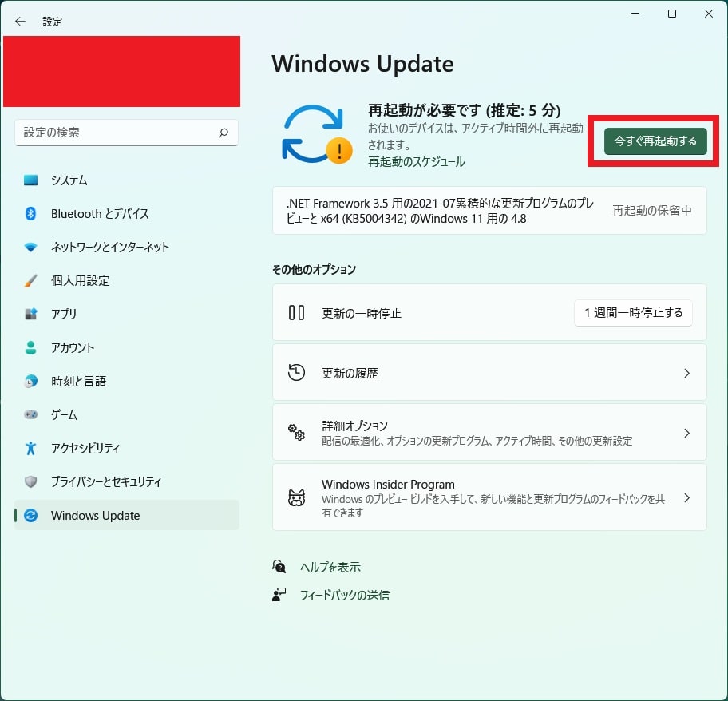Expand 更新の履歴 via its chevron
The image size is (728, 701).
[x=686, y=373]
